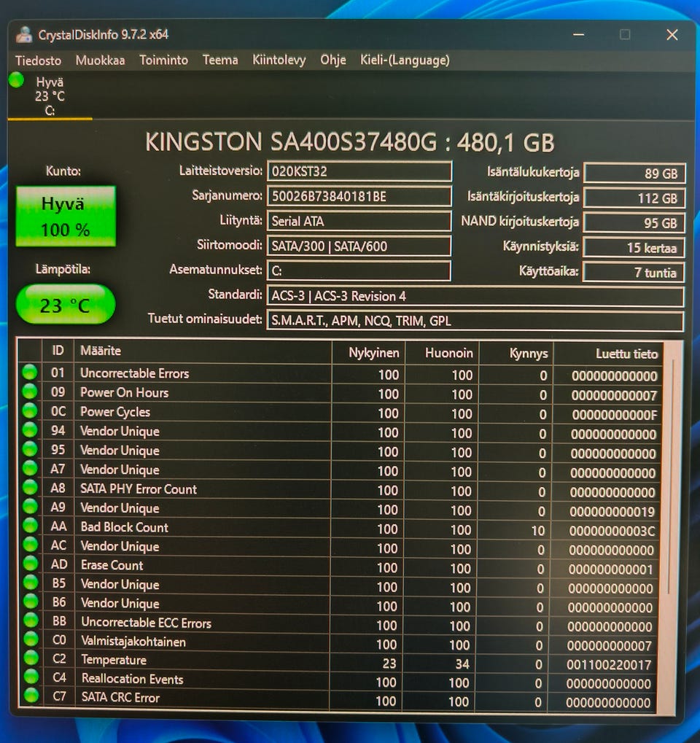
Task: Click status dot of SATA PHY Error Count row
Action: coord(30,487)
